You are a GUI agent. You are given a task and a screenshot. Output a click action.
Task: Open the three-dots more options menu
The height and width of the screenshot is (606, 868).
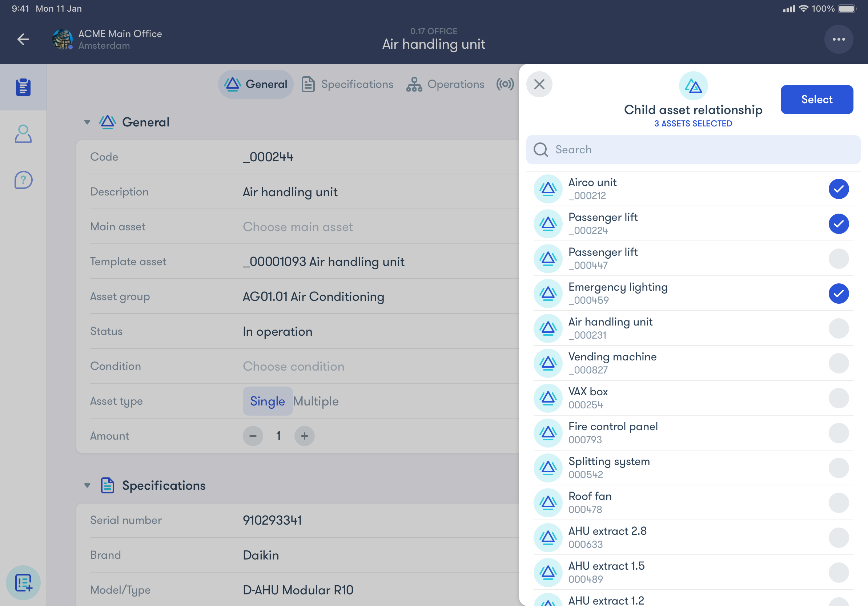pyautogui.click(x=838, y=39)
